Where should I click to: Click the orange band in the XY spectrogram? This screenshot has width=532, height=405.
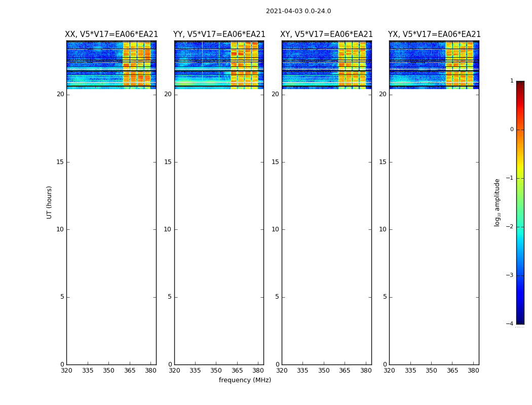(352, 65)
